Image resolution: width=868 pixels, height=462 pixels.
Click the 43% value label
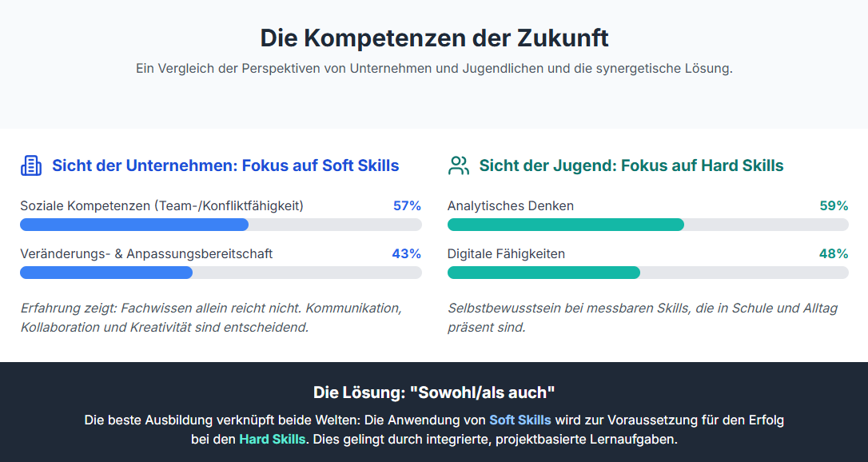click(x=407, y=253)
